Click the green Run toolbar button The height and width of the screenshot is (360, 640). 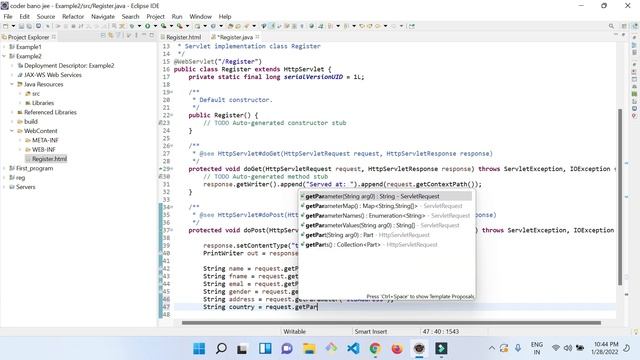(147, 26)
